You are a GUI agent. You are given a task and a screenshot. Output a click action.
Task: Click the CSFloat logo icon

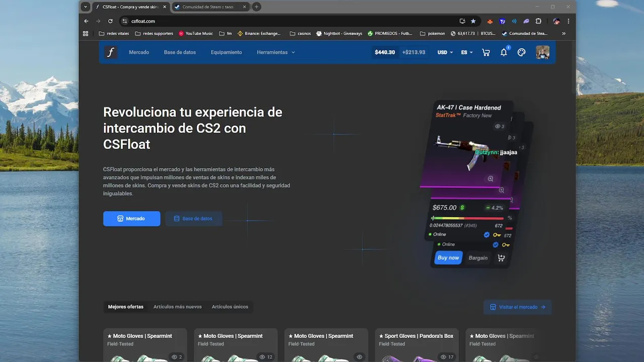click(x=111, y=52)
